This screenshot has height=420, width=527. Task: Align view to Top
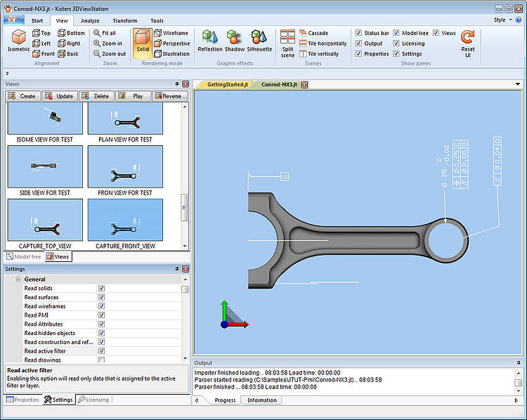(x=41, y=33)
